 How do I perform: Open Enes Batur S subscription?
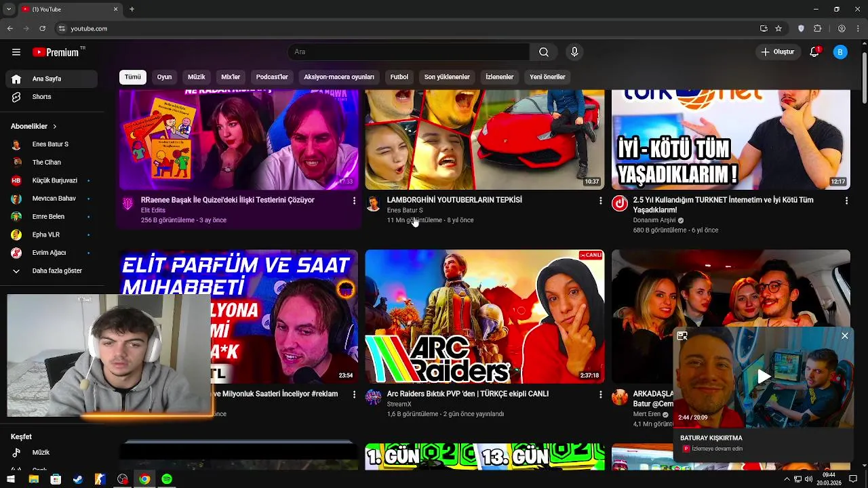(x=52, y=144)
